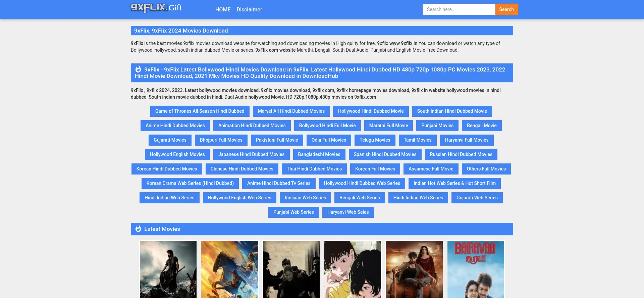This screenshot has width=644, height=298.
Task: Open Haryanvi Full Movies category
Action: 467,140
